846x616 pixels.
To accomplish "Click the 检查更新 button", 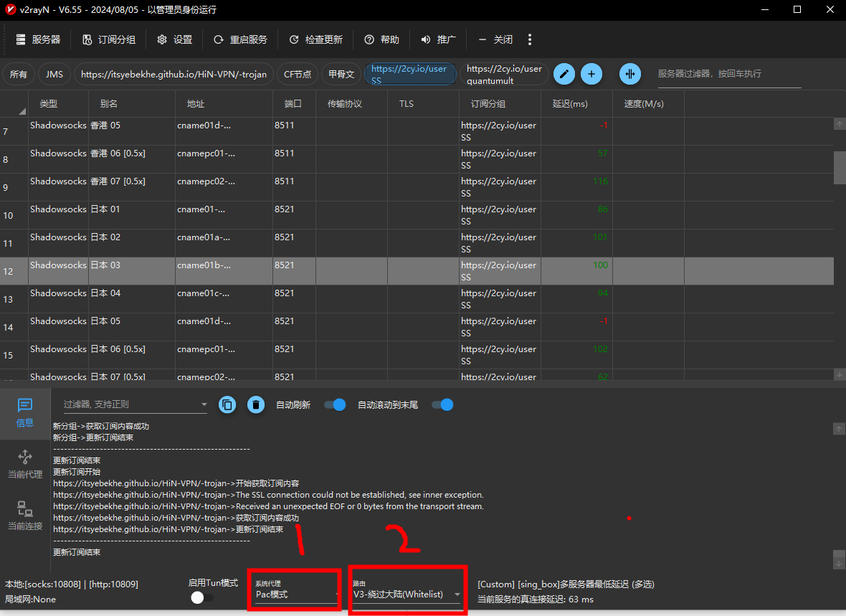I will point(315,39).
